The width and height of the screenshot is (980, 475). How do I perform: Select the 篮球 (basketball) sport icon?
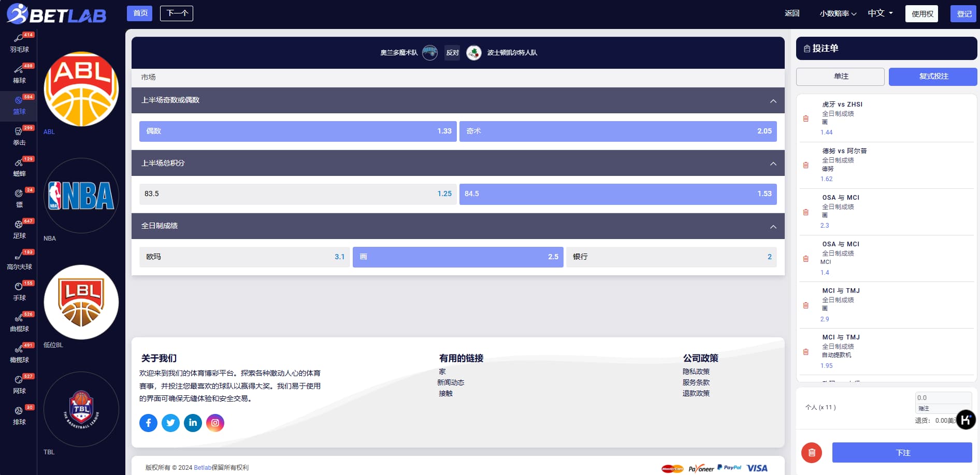(x=19, y=106)
